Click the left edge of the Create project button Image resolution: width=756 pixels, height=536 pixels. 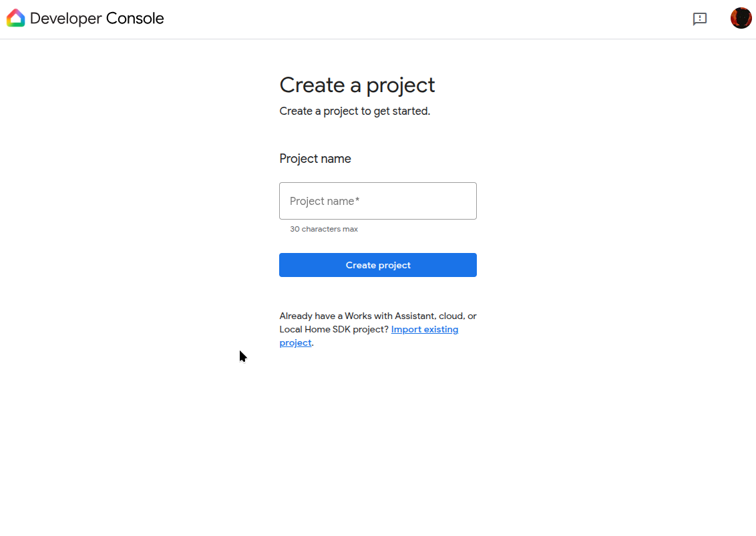[x=285, y=265]
